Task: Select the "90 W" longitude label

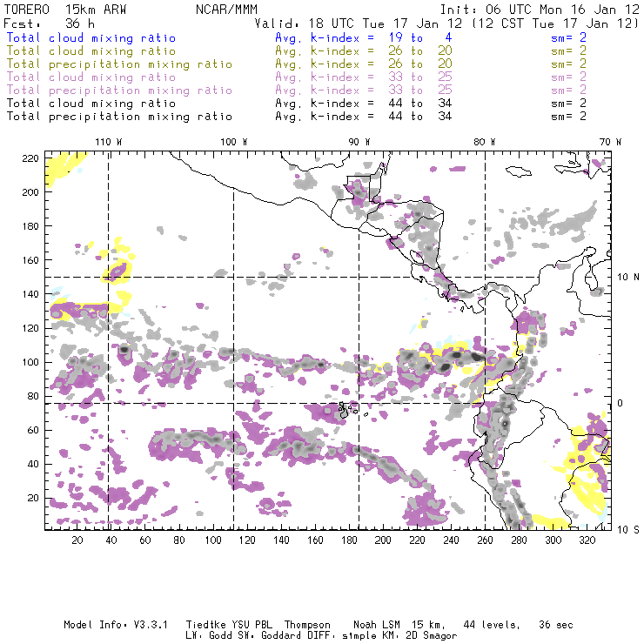Action: point(359,142)
